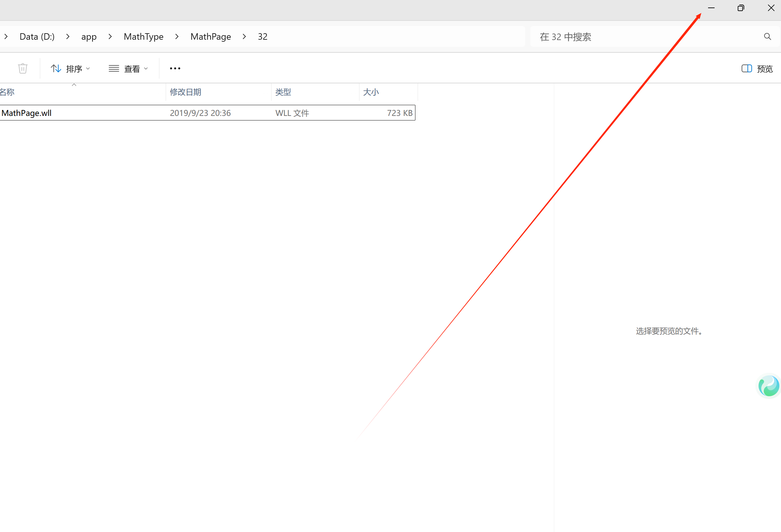The width and height of the screenshot is (781, 532).
Task: Go to the app folder breadcrumb
Action: pos(89,37)
